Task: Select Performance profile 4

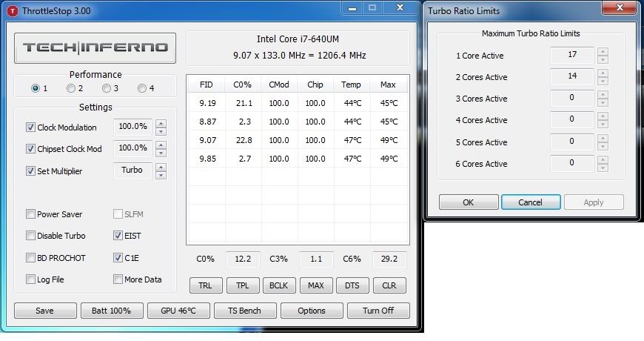Action: [x=141, y=88]
